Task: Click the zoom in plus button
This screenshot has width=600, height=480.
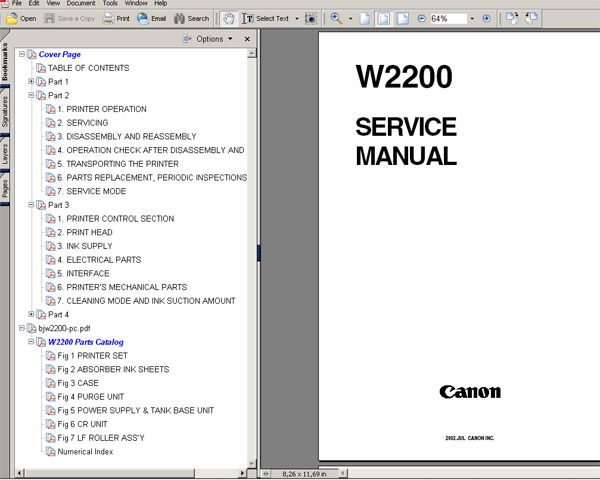Action: (486, 18)
